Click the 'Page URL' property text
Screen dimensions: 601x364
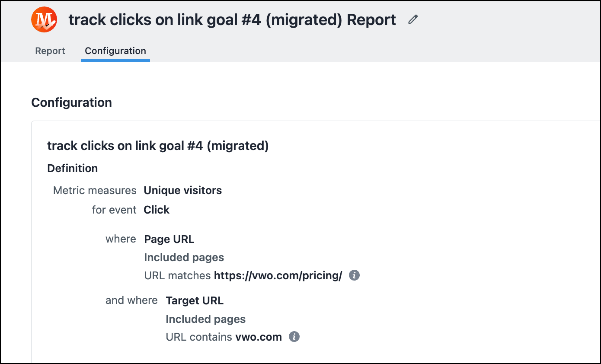[169, 239]
